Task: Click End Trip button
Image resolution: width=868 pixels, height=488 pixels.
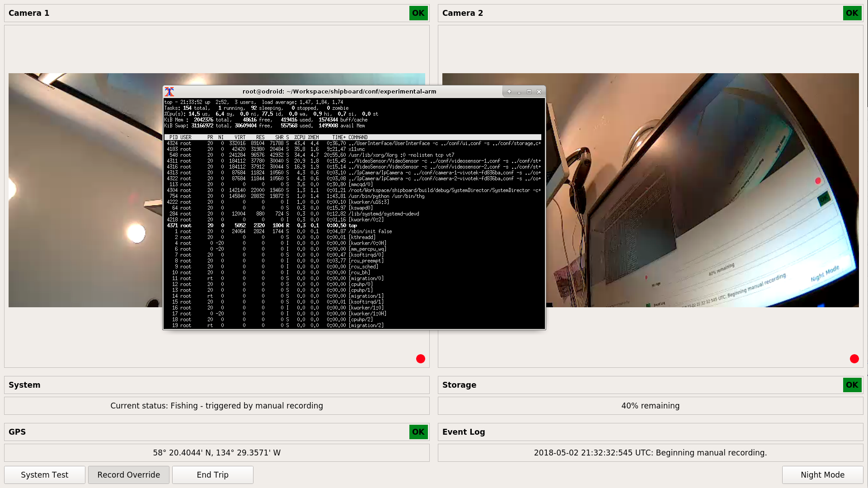Action: (213, 475)
